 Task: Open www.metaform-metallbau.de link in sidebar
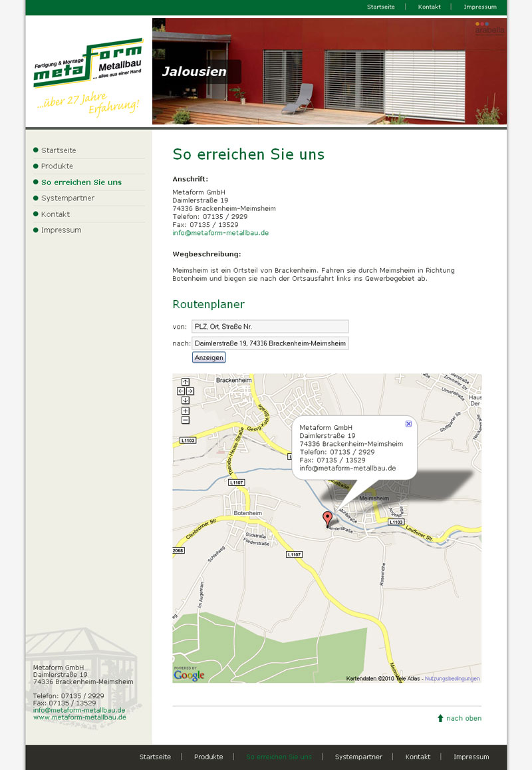pos(80,717)
